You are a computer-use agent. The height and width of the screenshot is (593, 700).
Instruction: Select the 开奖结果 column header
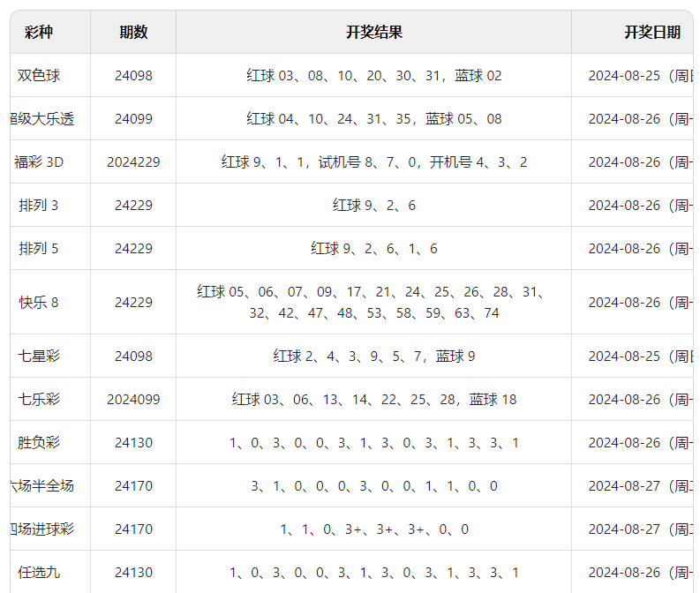(373, 33)
